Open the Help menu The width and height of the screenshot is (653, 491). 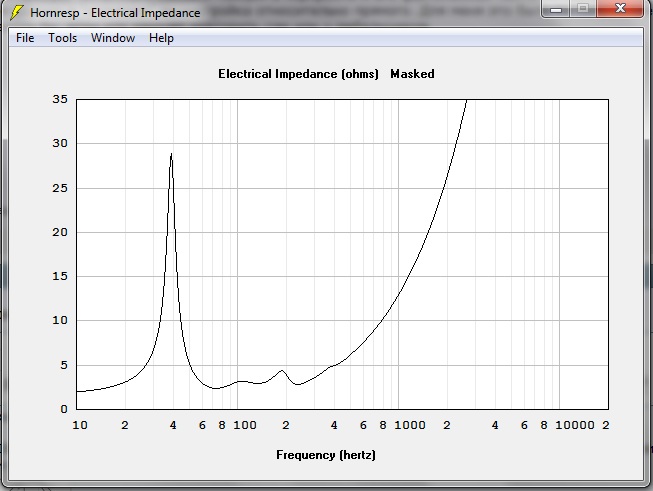[161, 38]
